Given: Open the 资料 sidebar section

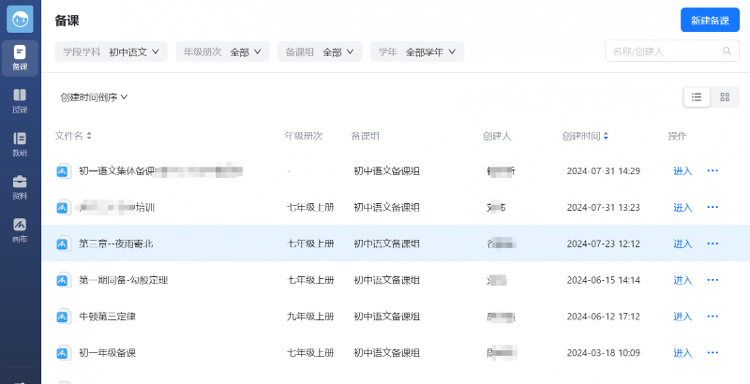Looking at the screenshot, I should pos(20,187).
